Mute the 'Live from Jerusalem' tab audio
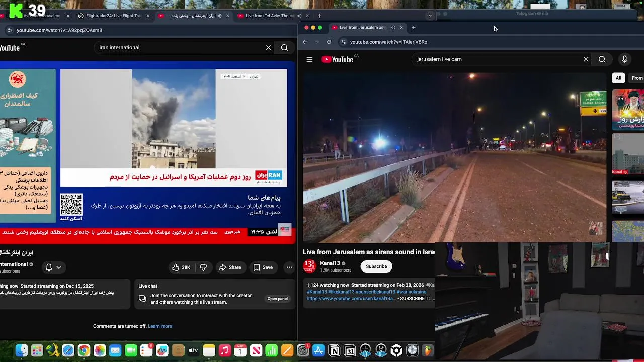The width and height of the screenshot is (644, 362). pyautogui.click(x=393, y=28)
